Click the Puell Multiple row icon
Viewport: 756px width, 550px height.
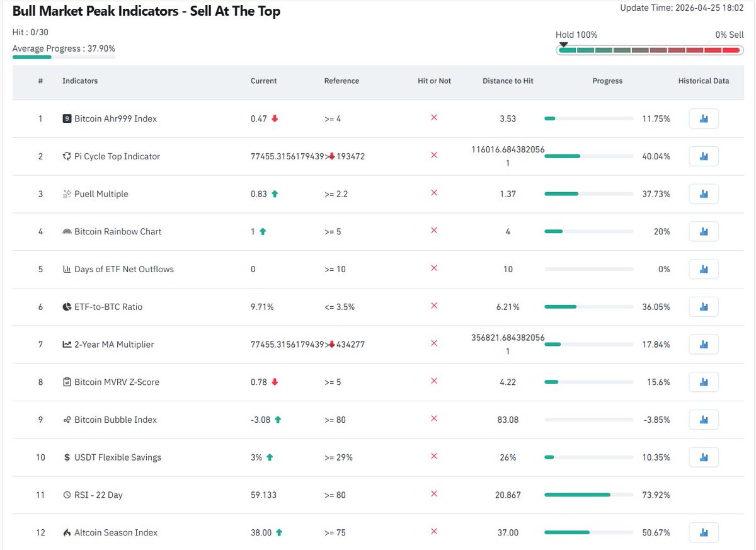[67, 194]
